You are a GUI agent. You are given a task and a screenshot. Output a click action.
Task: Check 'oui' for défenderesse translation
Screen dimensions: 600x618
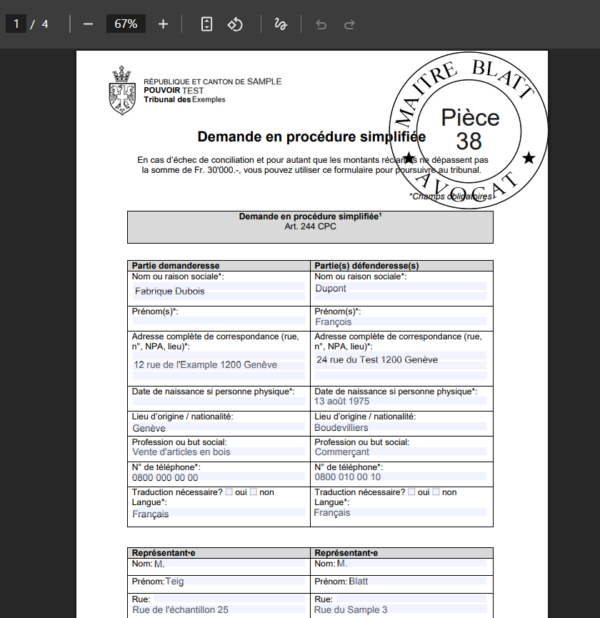pos(411,492)
